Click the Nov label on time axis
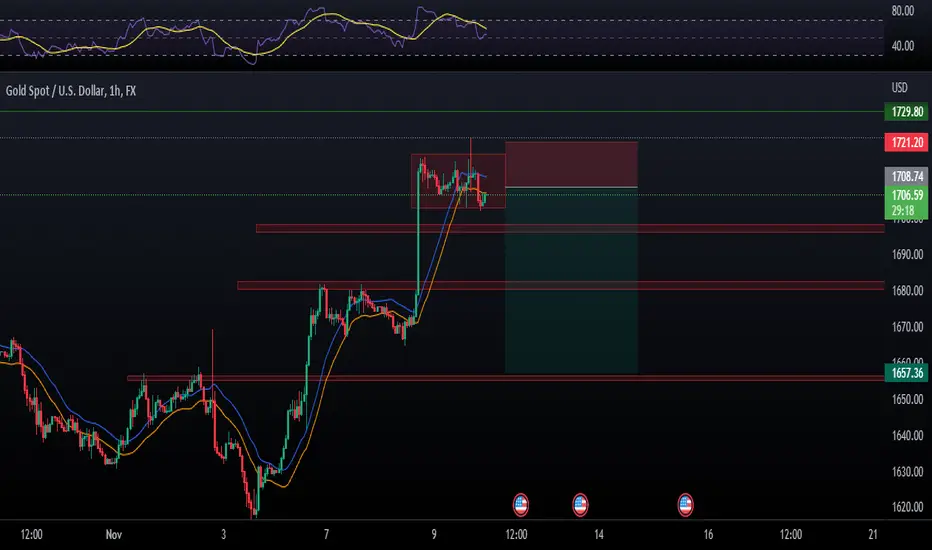Image resolution: width=932 pixels, height=550 pixels. (x=114, y=535)
